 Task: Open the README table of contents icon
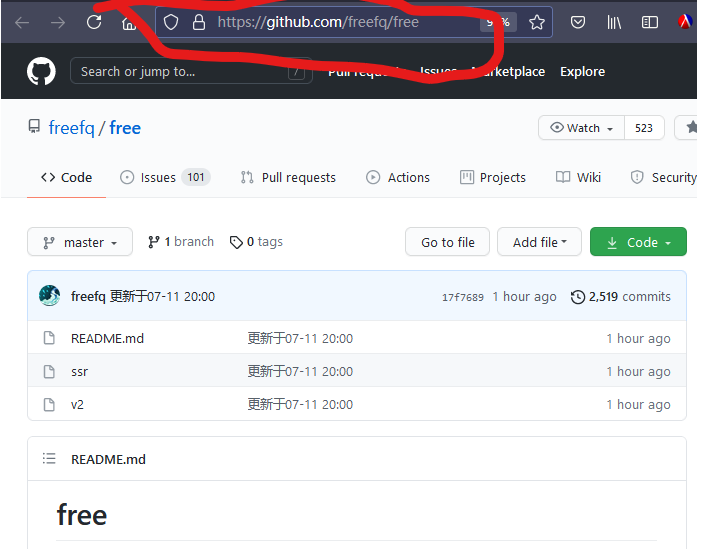pyautogui.click(x=49, y=459)
